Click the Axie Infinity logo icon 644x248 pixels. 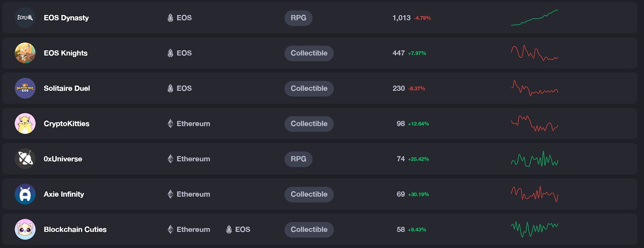[x=25, y=194]
